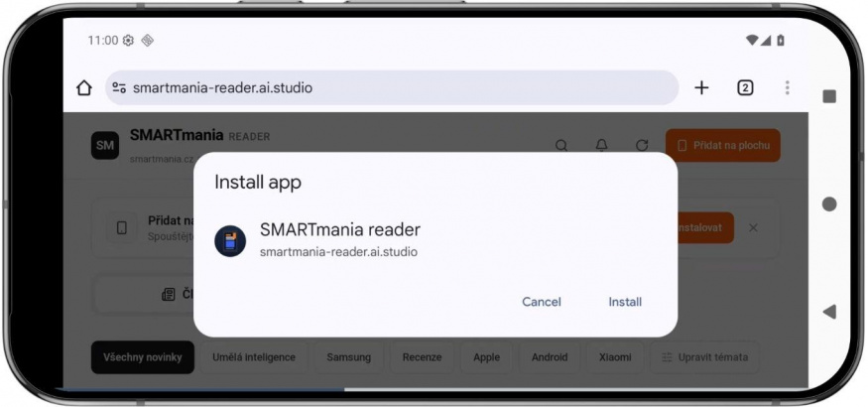Select the Samsung topic chip
The image size is (868, 407).
pyautogui.click(x=349, y=357)
